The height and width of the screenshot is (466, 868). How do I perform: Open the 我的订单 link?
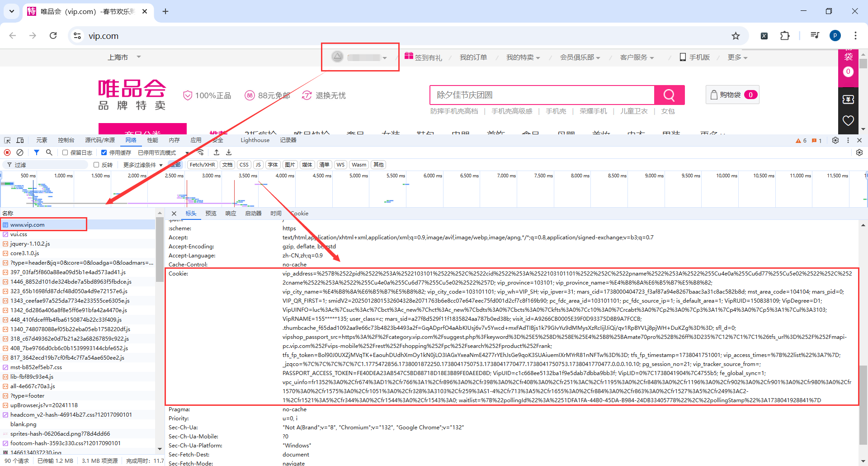(473, 57)
